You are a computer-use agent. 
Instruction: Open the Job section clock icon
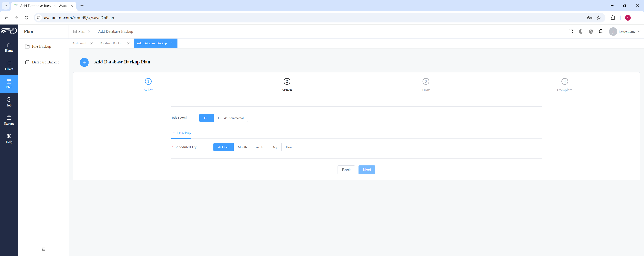pyautogui.click(x=9, y=100)
